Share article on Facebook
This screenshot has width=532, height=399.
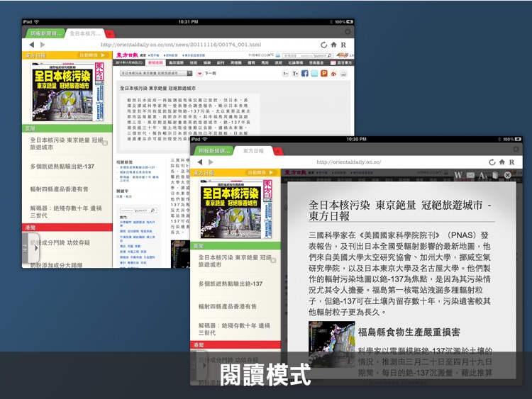(305, 74)
